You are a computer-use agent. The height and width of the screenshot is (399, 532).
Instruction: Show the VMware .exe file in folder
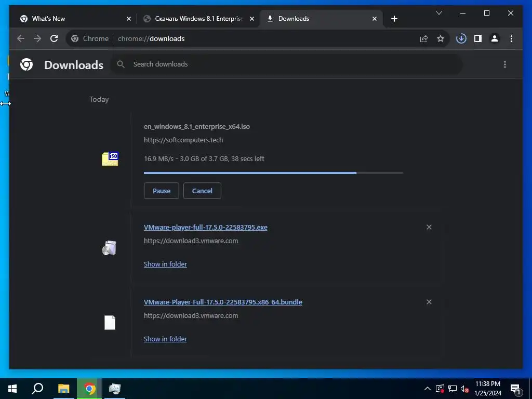point(165,264)
